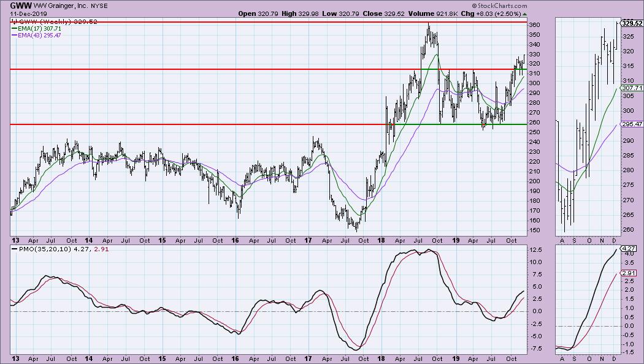Click the 'EMA(17) 307.71' legend entry
The width and height of the screenshot is (644, 364).
pyautogui.click(x=37, y=29)
